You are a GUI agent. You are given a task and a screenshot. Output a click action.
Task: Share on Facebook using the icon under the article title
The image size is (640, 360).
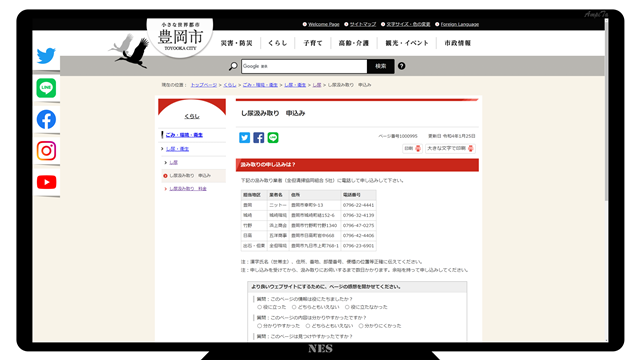pos(259,138)
